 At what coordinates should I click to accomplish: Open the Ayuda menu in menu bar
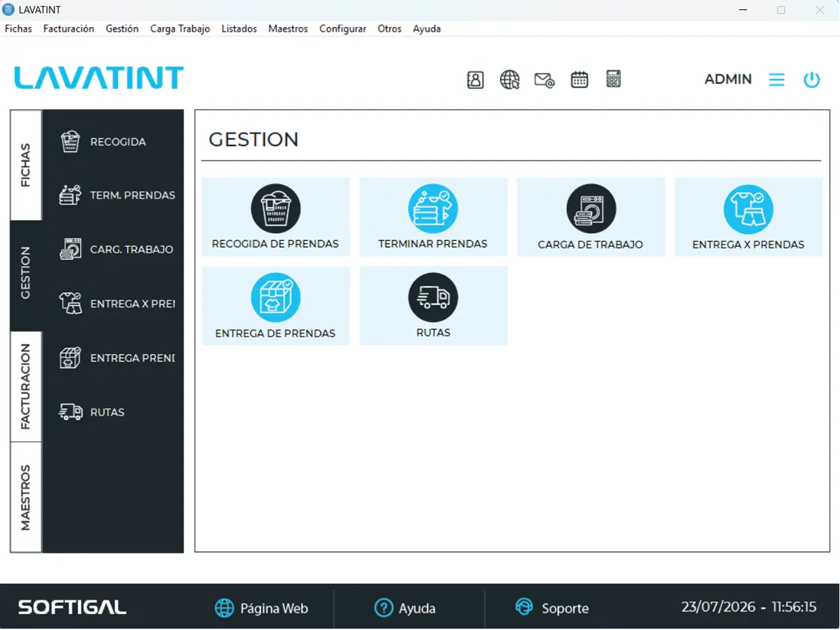[x=427, y=29]
